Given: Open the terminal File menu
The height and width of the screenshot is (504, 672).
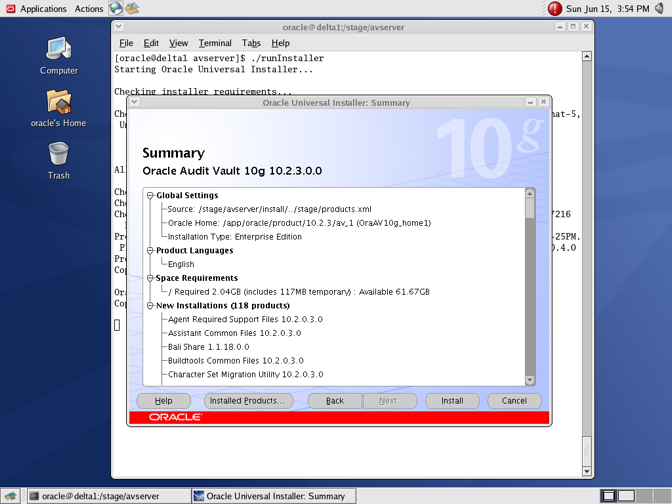Looking at the screenshot, I should tap(126, 43).
